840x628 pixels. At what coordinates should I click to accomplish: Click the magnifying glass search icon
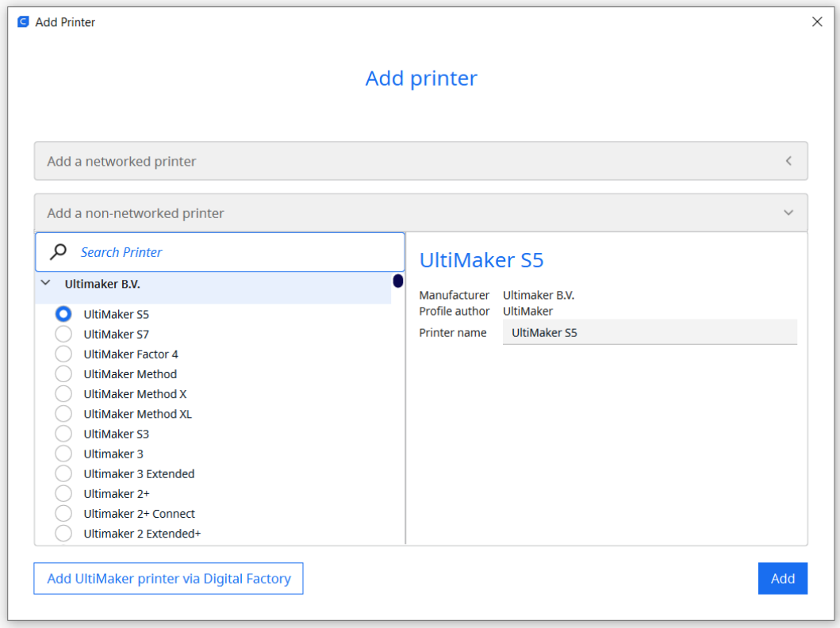(58, 252)
